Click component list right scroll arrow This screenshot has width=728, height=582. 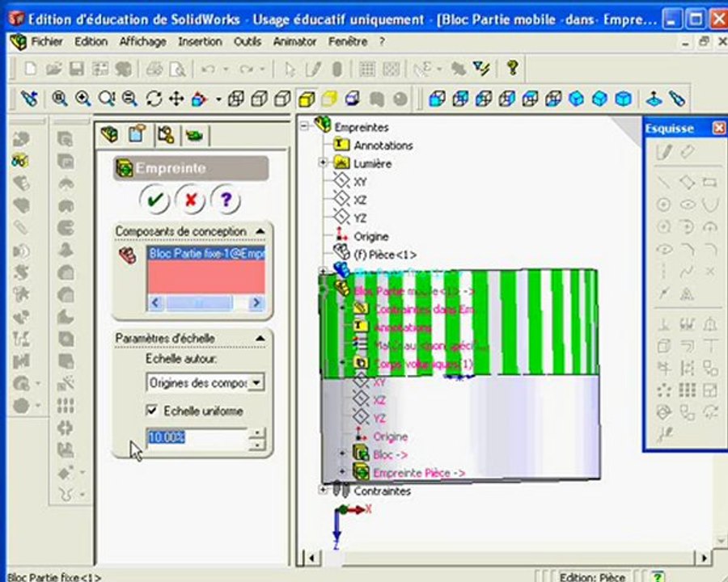pos(256,302)
